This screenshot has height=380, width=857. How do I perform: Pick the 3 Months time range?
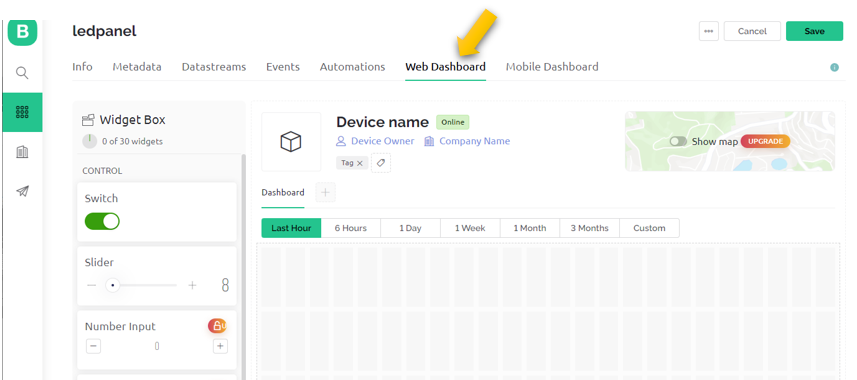click(589, 228)
